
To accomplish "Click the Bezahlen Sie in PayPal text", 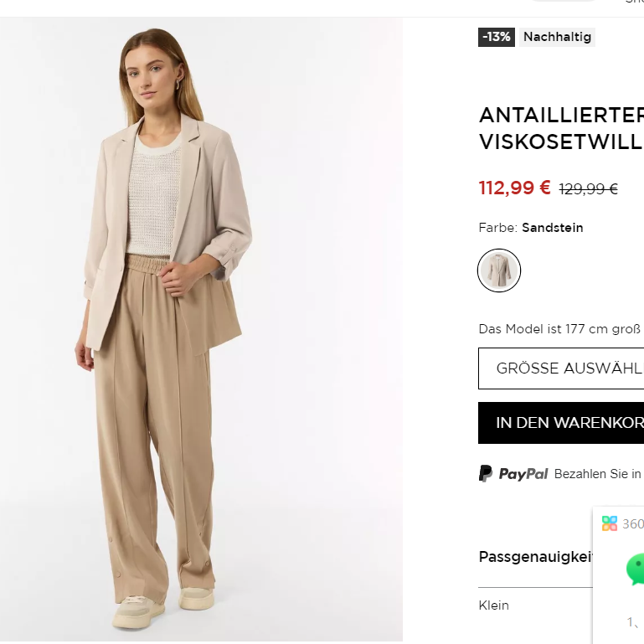I will click(597, 474).
